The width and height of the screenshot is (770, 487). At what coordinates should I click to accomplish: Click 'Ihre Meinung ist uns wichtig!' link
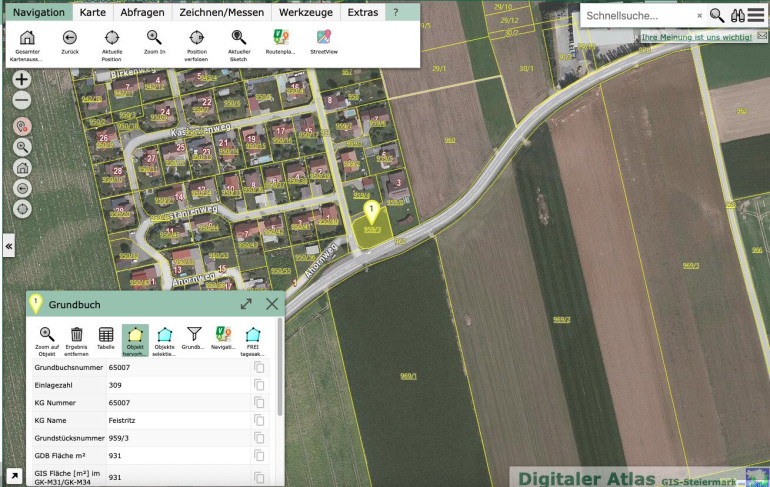click(697, 37)
